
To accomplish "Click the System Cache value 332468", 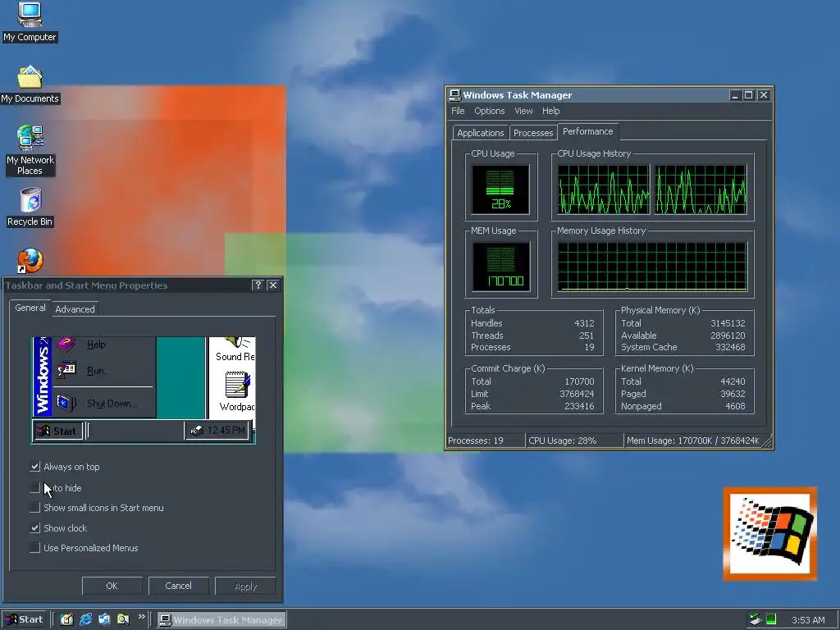I will pyautogui.click(x=730, y=347).
